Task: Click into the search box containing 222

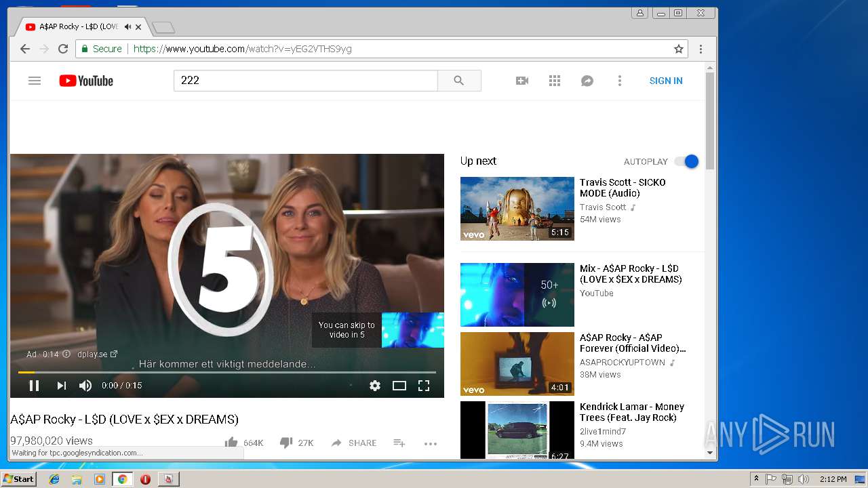Action: pyautogui.click(x=306, y=81)
